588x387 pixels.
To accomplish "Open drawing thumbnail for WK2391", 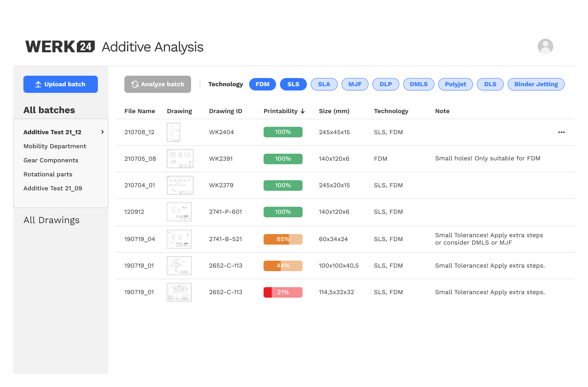I will click(x=180, y=159).
